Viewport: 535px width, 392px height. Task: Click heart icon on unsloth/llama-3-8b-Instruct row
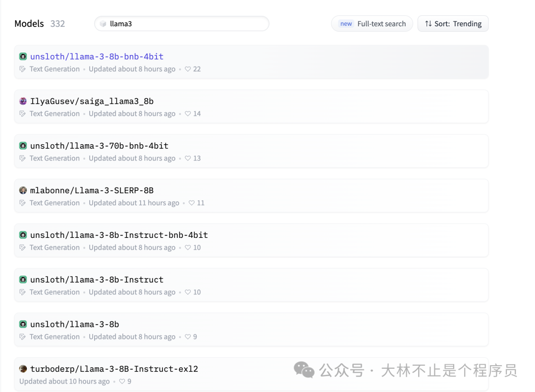188,292
